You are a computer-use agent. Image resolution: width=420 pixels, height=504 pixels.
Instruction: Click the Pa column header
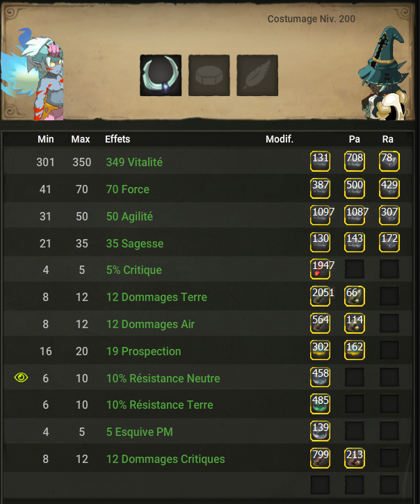pos(355,139)
